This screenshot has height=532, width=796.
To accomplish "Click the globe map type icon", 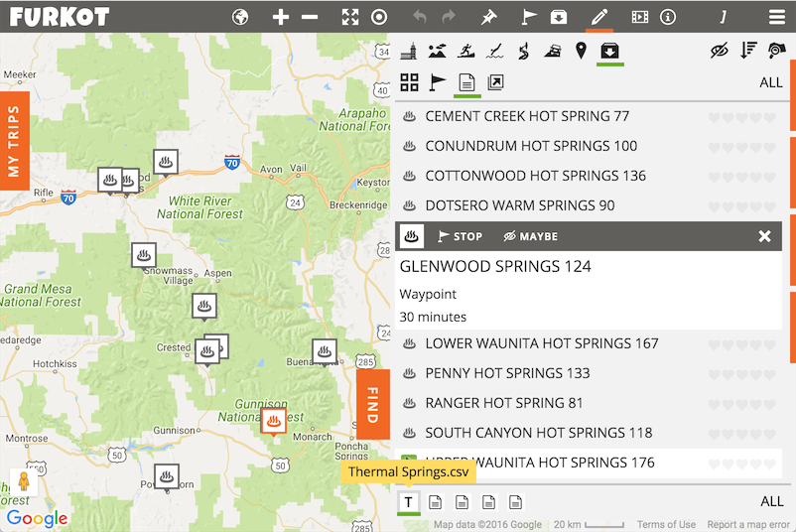I will [x=240, y=17].
